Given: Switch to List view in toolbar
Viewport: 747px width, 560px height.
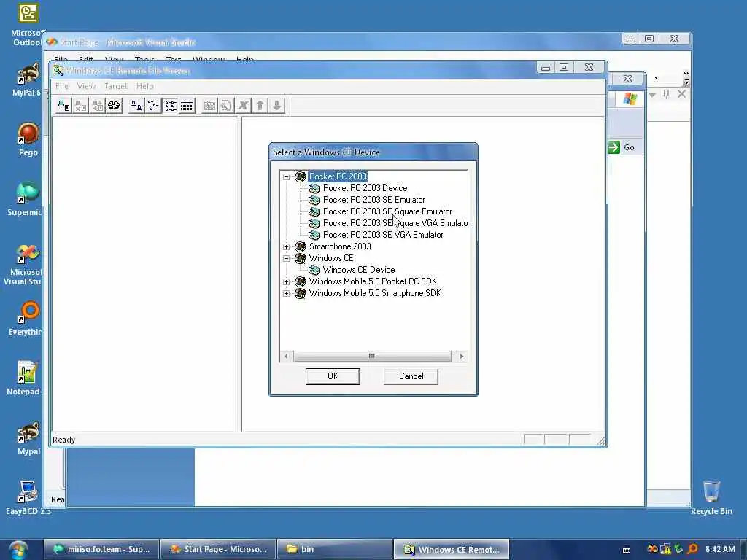Looking at the screenshot, I should (x=170, y=105).
